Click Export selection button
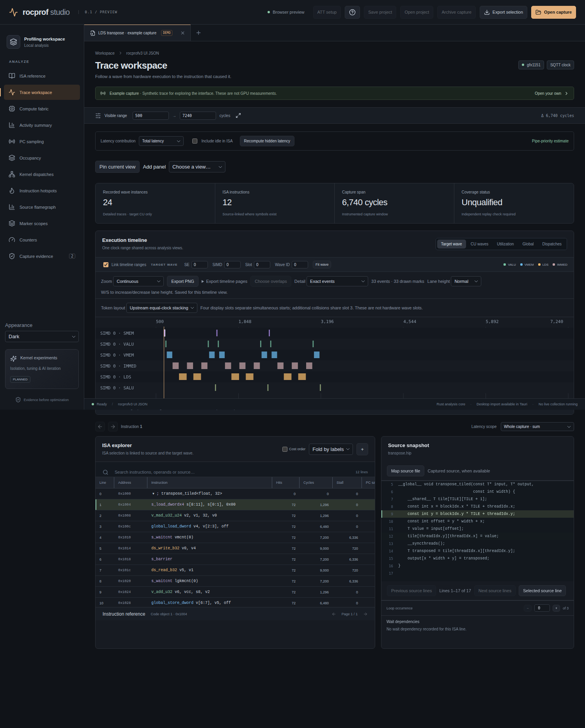 pyautogui.click(x=503, y=12)
